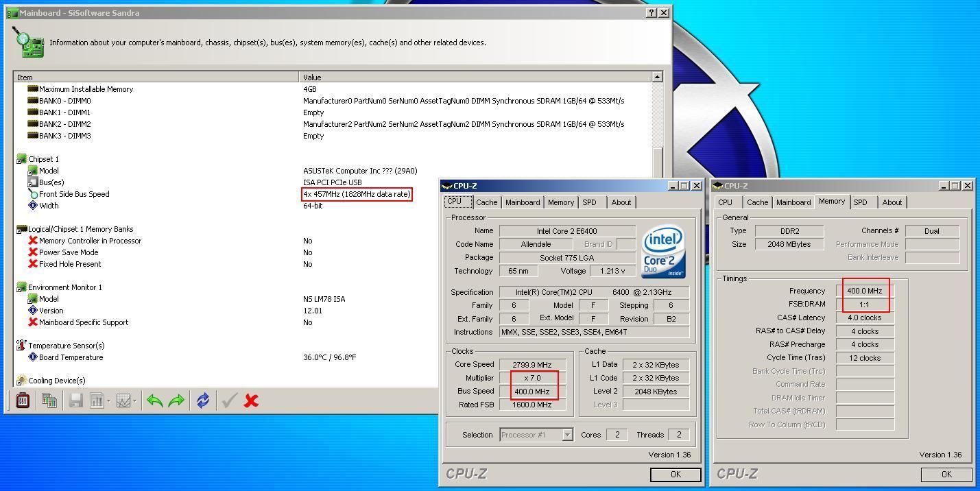Open About tab in right CPU-Z window

tap(892, 202)
